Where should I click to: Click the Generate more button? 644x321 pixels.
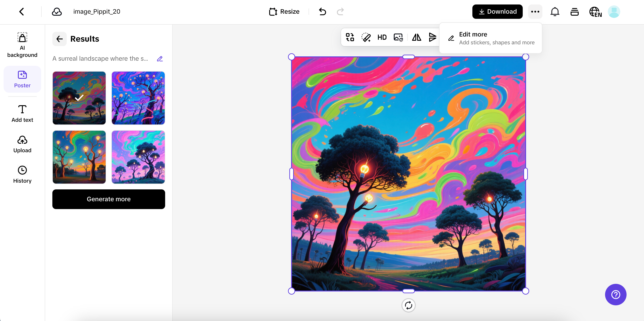(x=109, y=199)
